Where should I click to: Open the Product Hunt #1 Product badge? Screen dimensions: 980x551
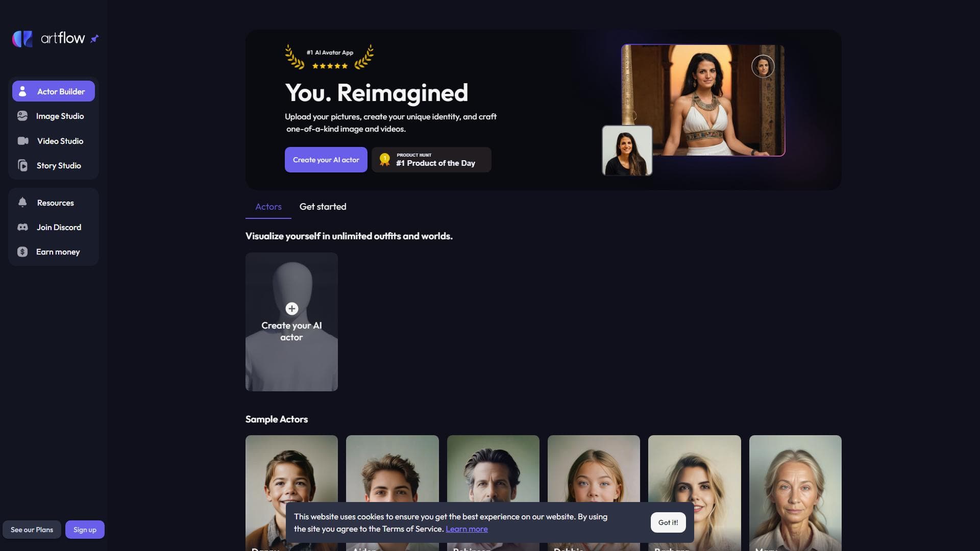click(431, 160)
